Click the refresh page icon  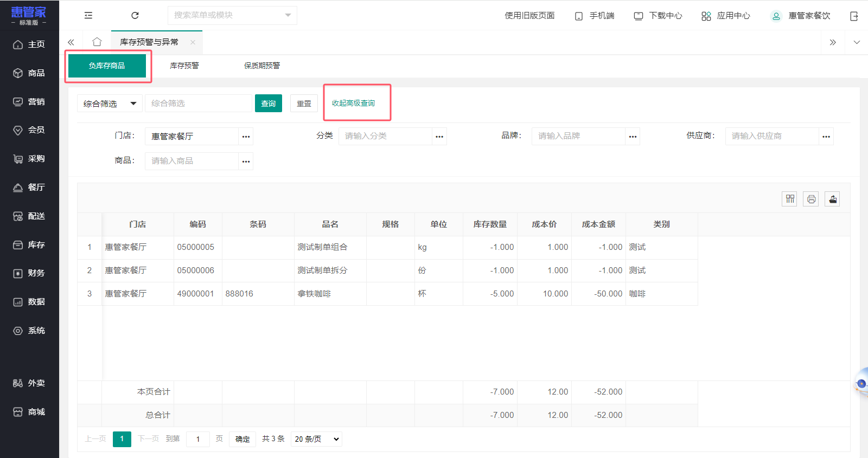[135, 15]
